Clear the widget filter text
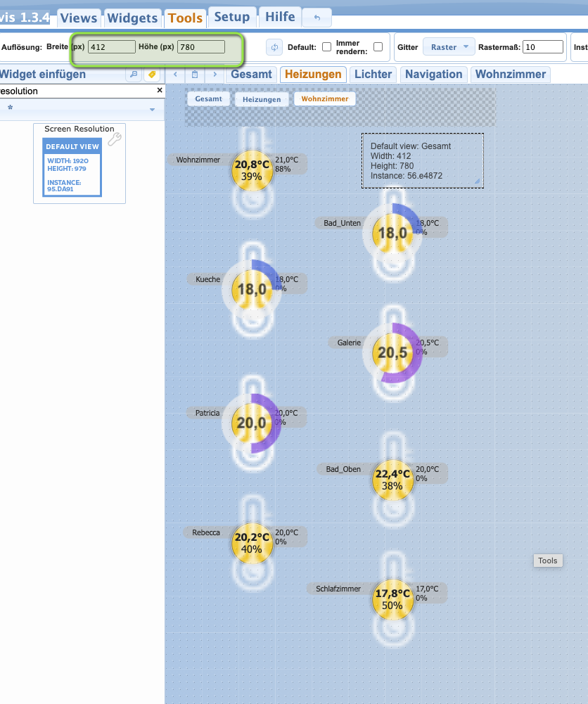Viewport: 588px width, 704px height. coord(160,90)
